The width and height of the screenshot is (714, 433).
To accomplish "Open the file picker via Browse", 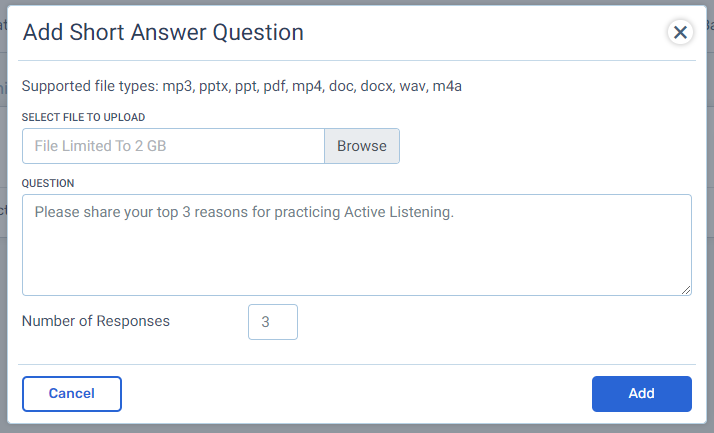I will coord(361,146).
